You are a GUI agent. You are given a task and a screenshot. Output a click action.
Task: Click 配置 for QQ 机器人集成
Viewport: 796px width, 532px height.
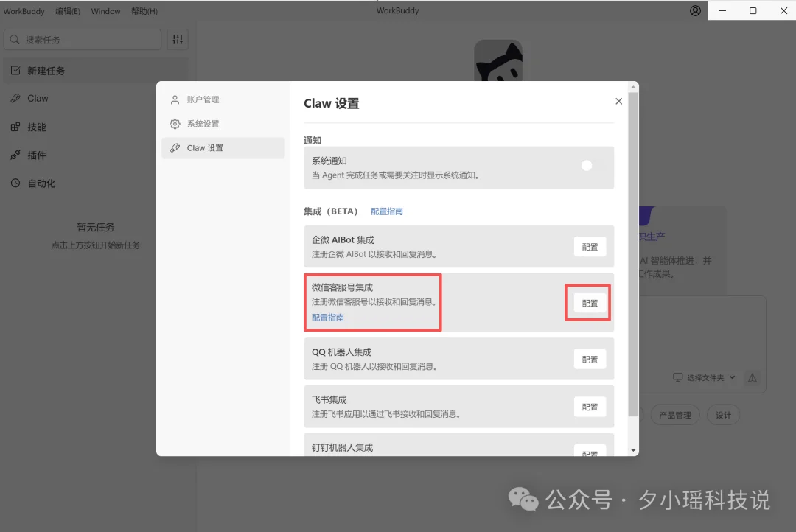(x=589, y=359)
